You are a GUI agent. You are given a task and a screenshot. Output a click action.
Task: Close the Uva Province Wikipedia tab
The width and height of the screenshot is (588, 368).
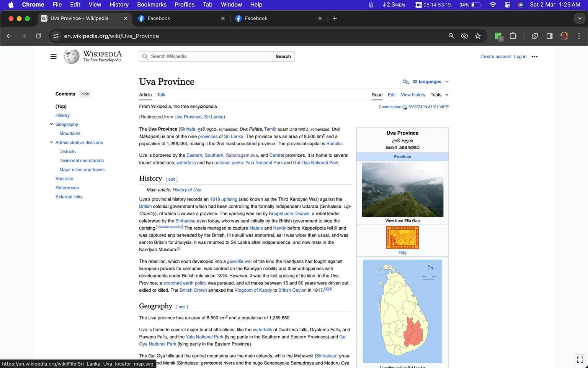[x=126, y=18]
